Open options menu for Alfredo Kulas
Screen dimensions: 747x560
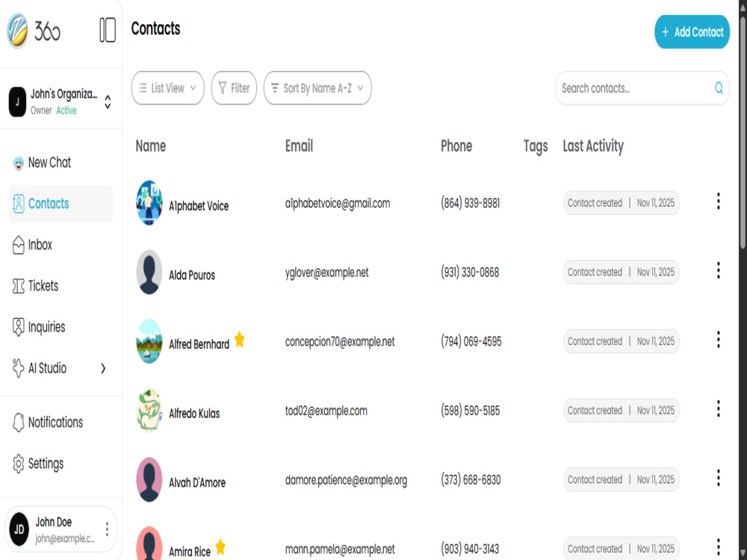point(718,408)
